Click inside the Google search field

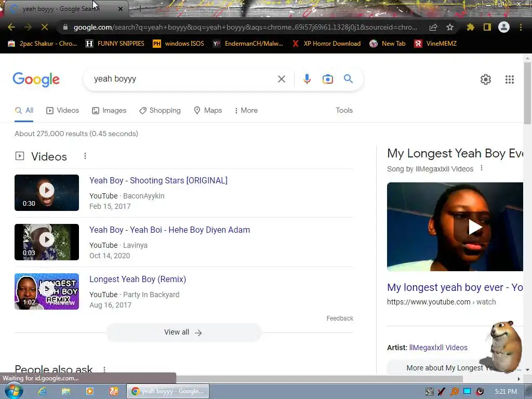183,79
